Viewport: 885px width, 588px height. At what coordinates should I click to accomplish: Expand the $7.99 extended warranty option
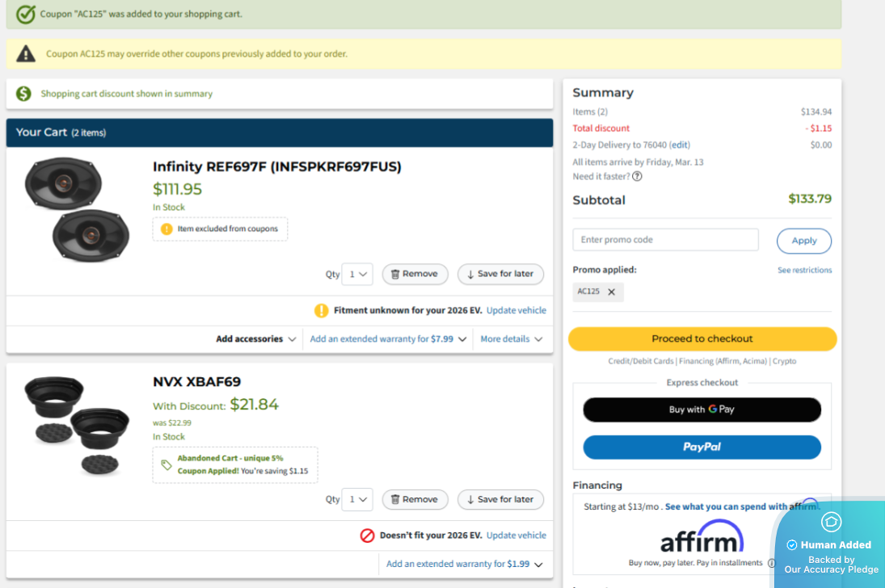388,339
